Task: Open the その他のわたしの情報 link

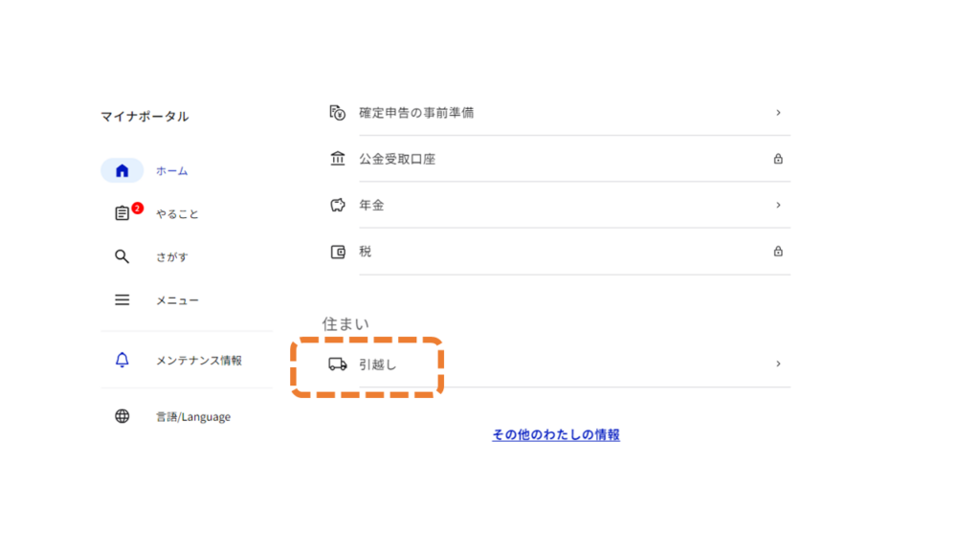Action: (x=555, y=435)
